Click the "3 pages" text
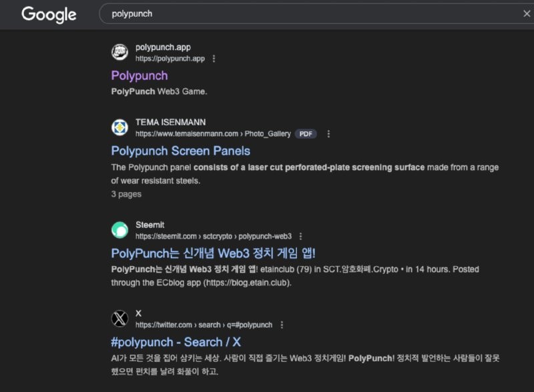 [126, 194]
